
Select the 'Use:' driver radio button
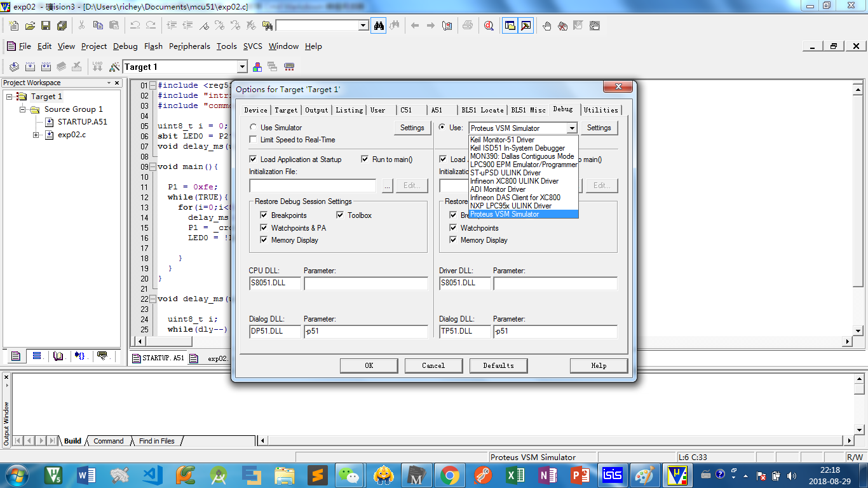(442, 127)
